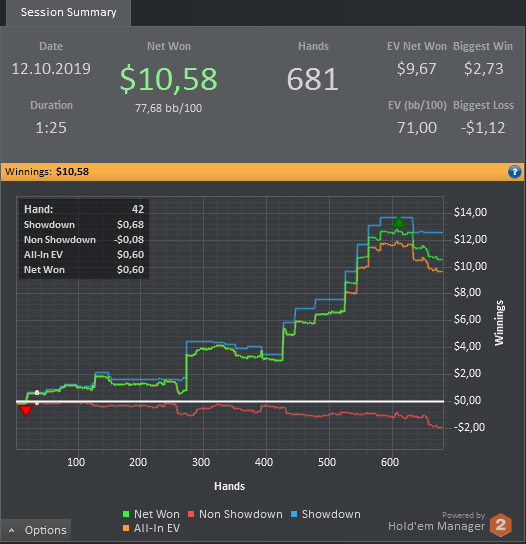Click the tooltip Net Won $0,60 row
526x544 pixels.
(84, 270)
